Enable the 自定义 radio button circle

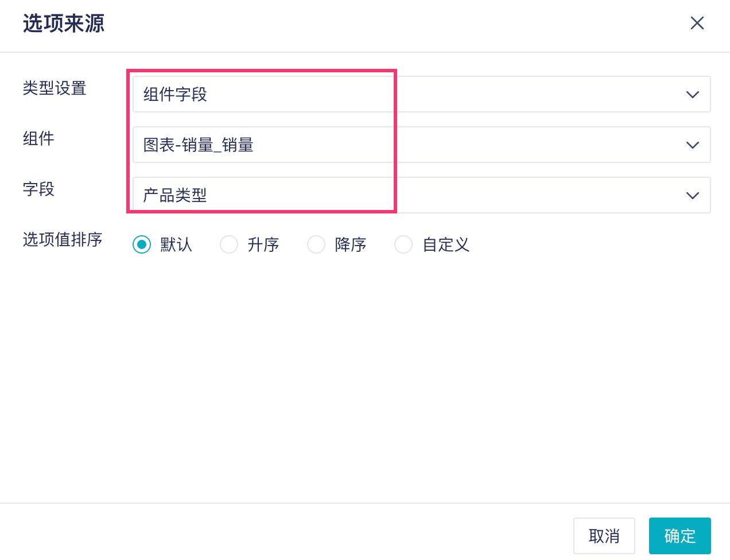(x=403, y=244)
